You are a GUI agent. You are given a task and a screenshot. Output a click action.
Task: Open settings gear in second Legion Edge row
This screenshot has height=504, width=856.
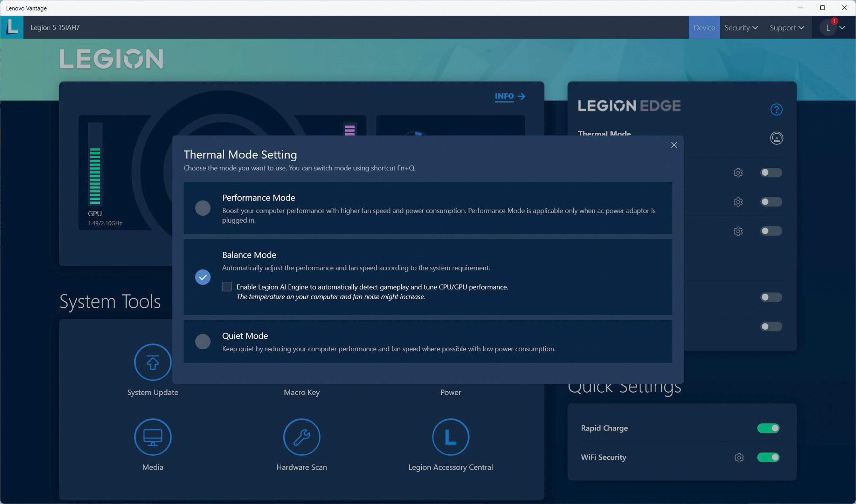click(x=738, y=202)
